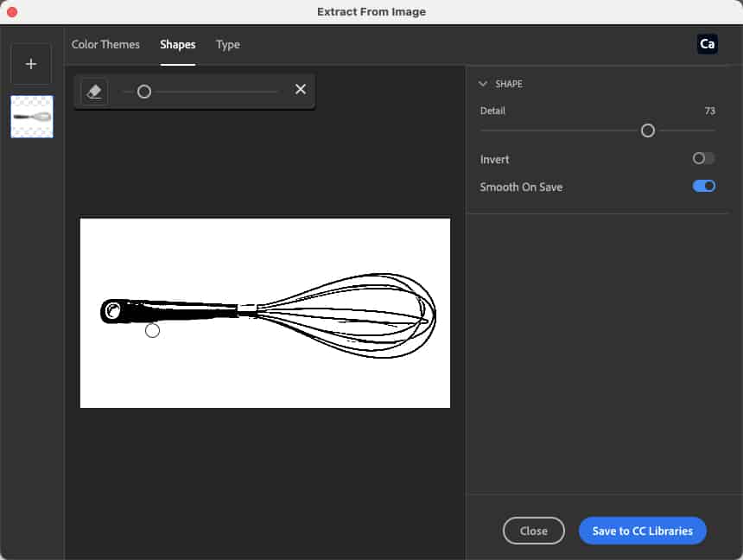Click the Detail slider handle

pos(648,130)
